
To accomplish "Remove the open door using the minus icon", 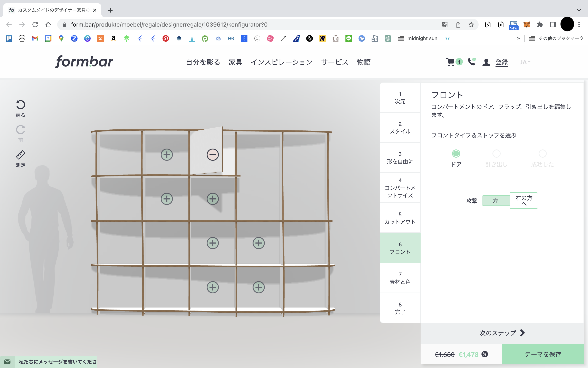I will tap(213, 155).
